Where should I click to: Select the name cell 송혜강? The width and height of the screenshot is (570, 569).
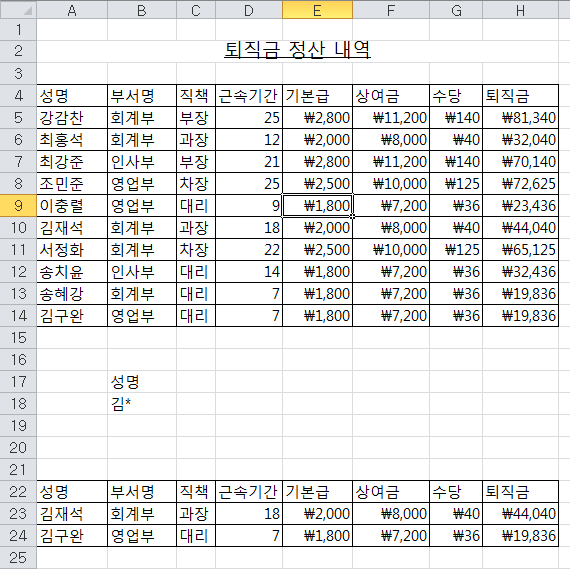click(72, 293)
